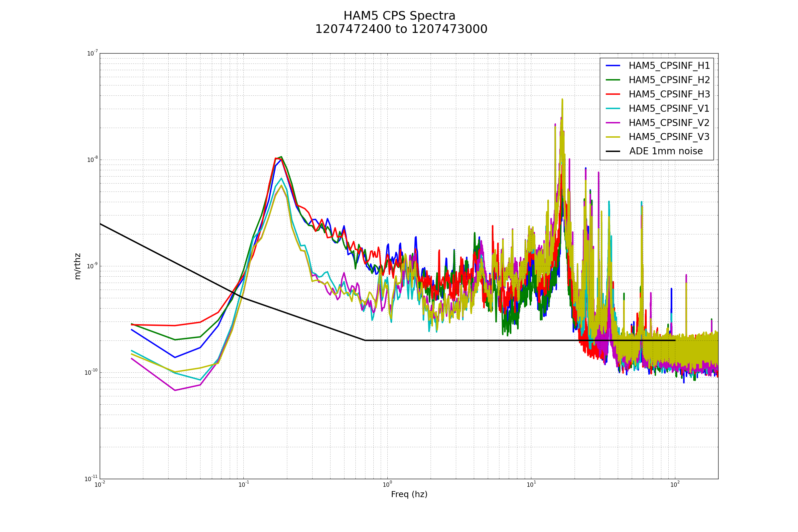798x532 pixels.
Task: Select the HAM5_CPSINF_V3 legend label text
Action: tap(669, 137)
